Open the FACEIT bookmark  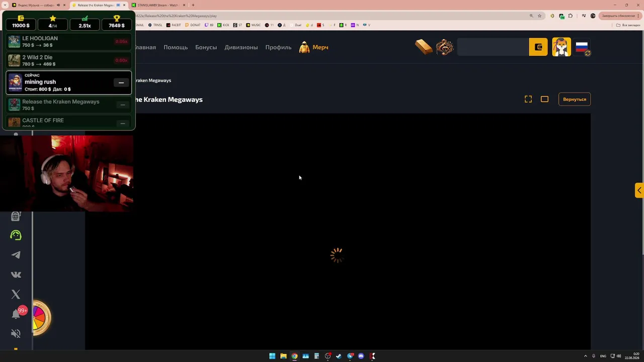click(x=174, y=25)
